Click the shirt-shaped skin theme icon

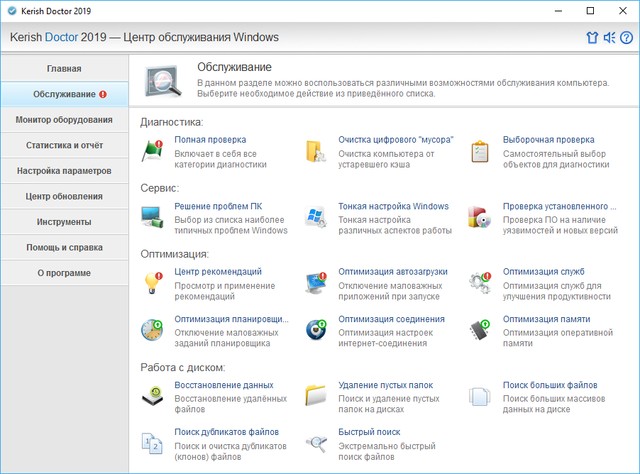click(x=591, y=38)
